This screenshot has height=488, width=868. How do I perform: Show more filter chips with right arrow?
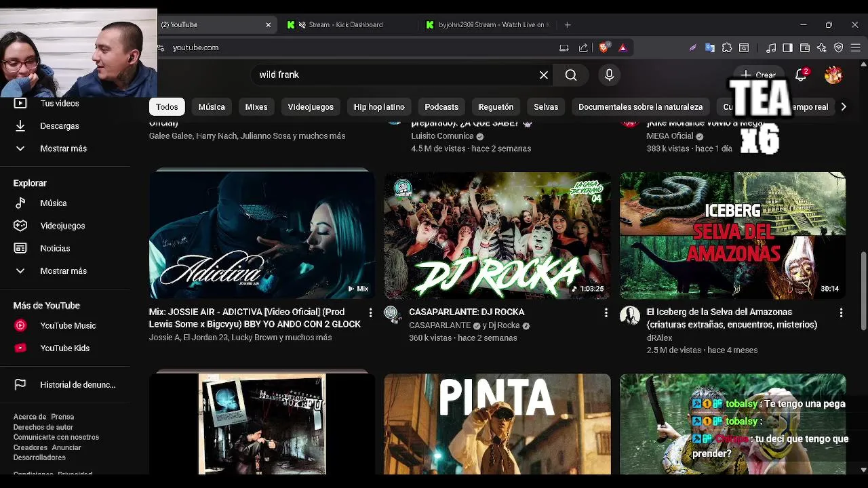(843, 107)
